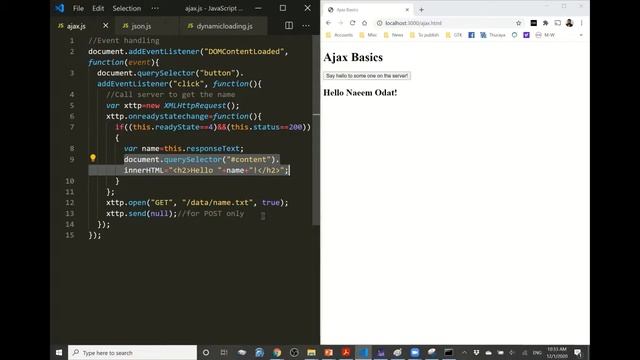This screenshot has height=360, width=640.
Task: Open the File menu in VS Code
Action: 78,8
